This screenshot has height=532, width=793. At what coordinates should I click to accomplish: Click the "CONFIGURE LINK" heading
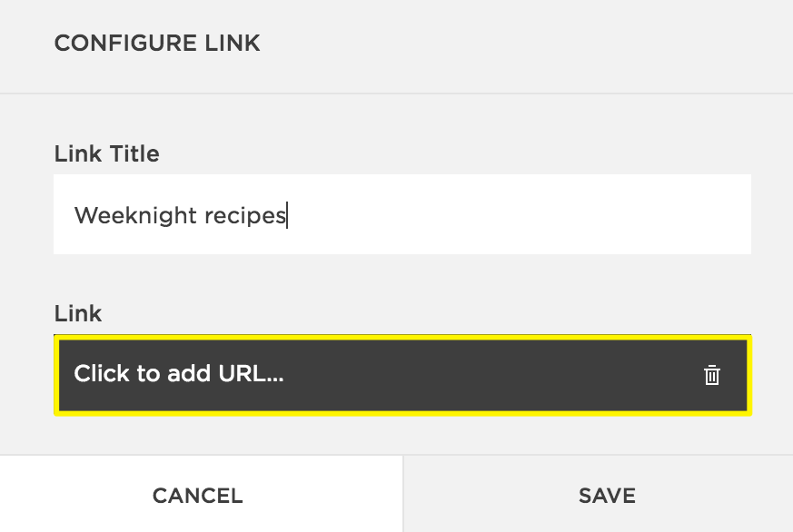click(x=157, y=43)
